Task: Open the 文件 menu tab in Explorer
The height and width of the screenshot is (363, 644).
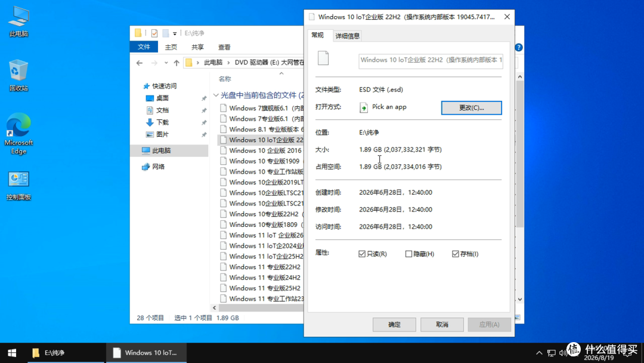Action: [144, 47]
